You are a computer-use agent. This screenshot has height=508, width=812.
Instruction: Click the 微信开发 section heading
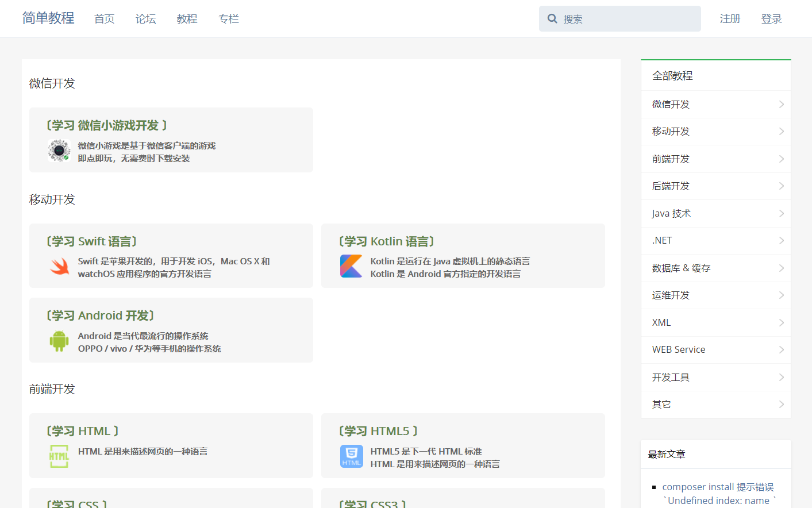click(52, 83)
